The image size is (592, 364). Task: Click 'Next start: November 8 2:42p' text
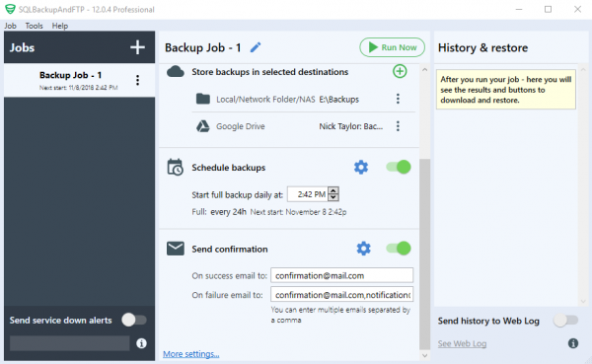pyautogui.click(x=298, y=212)
